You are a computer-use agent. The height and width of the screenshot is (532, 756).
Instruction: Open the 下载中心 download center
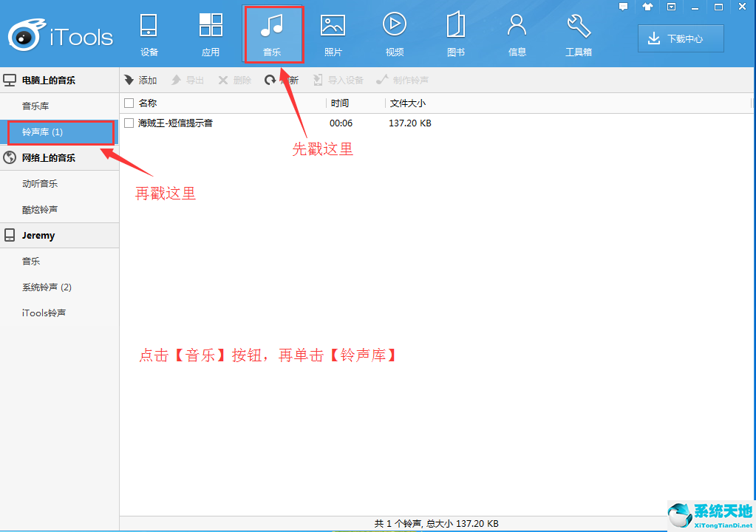click(680, 38)
